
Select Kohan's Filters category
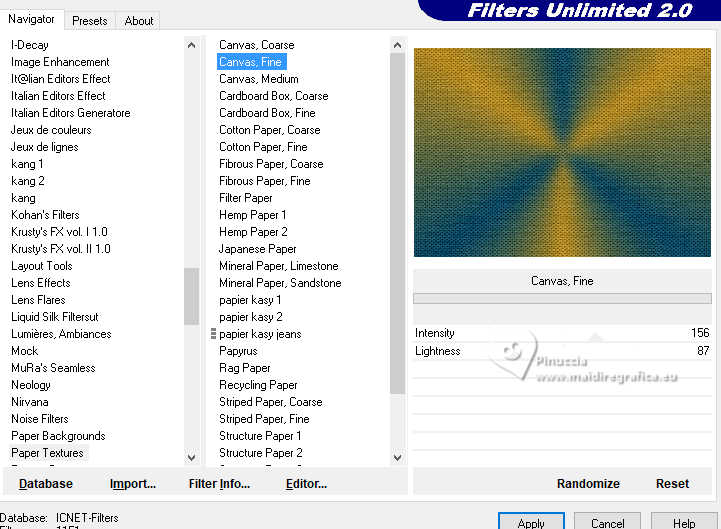pyautogui.click(x=45, y=215)
